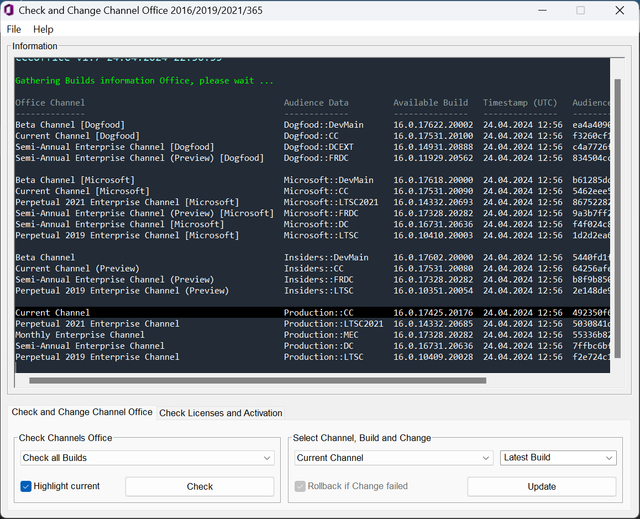Click the Audience Data column header

click(316, 103)
